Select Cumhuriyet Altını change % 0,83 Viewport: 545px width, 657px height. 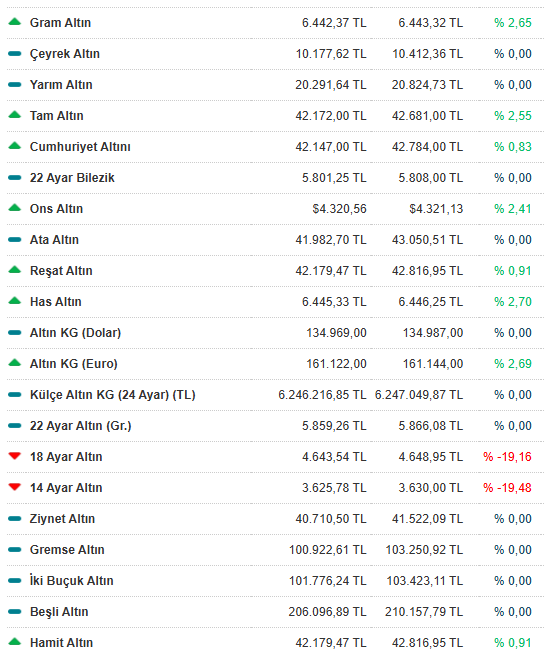(x=513, y=147)
